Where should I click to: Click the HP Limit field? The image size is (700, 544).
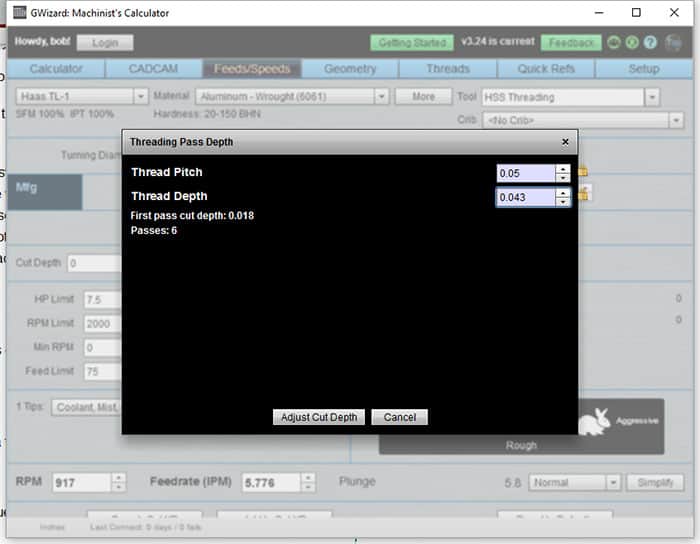[x=103, y=299]
